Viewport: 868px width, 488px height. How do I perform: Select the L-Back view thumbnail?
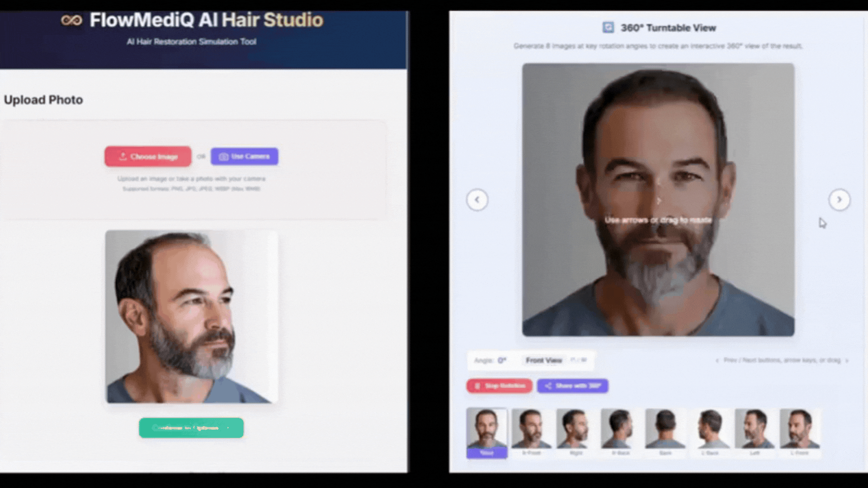click(x=710, y=433)
